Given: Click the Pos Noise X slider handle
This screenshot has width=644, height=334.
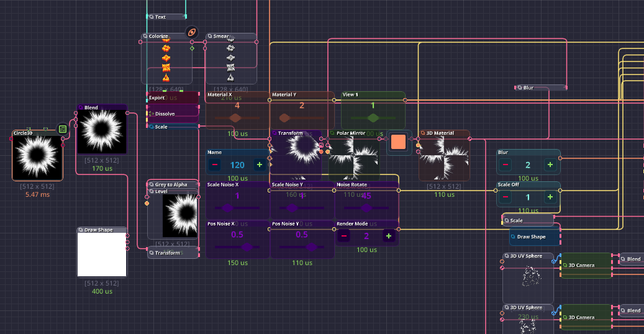Looking at the screenshot, I should click(x=247, y=247).
